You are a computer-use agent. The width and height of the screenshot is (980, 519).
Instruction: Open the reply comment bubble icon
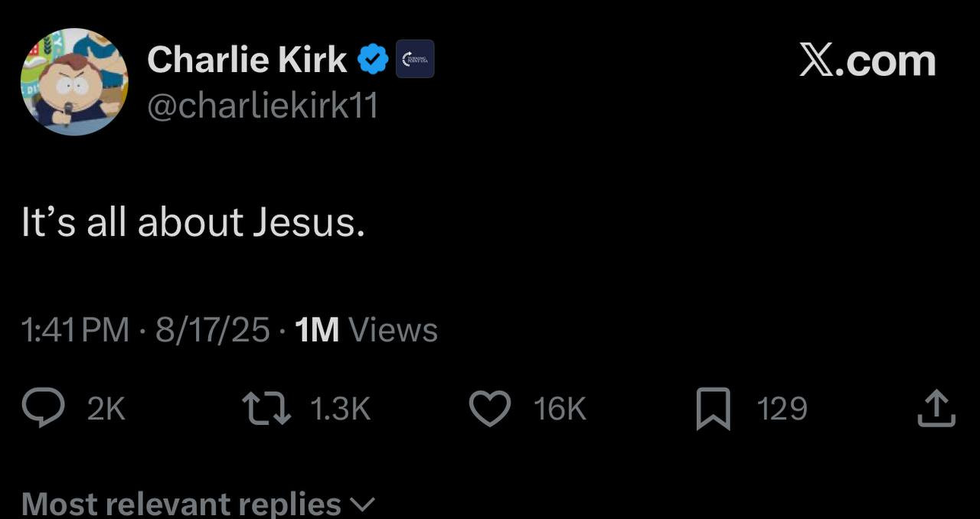(43, 409)
